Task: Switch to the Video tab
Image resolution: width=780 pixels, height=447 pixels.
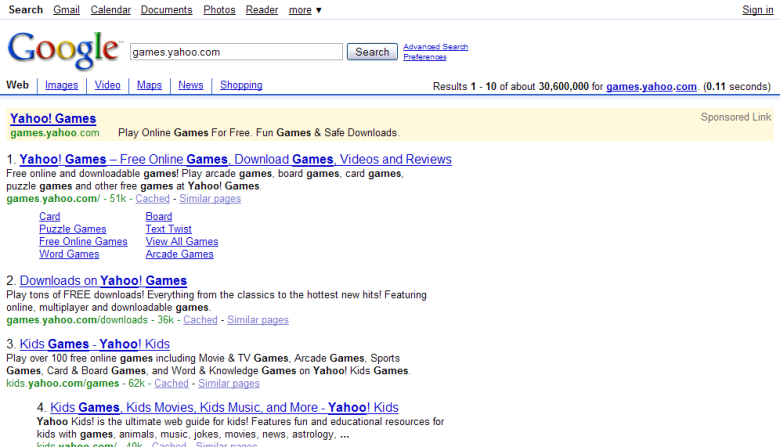Action: [107, 85]
